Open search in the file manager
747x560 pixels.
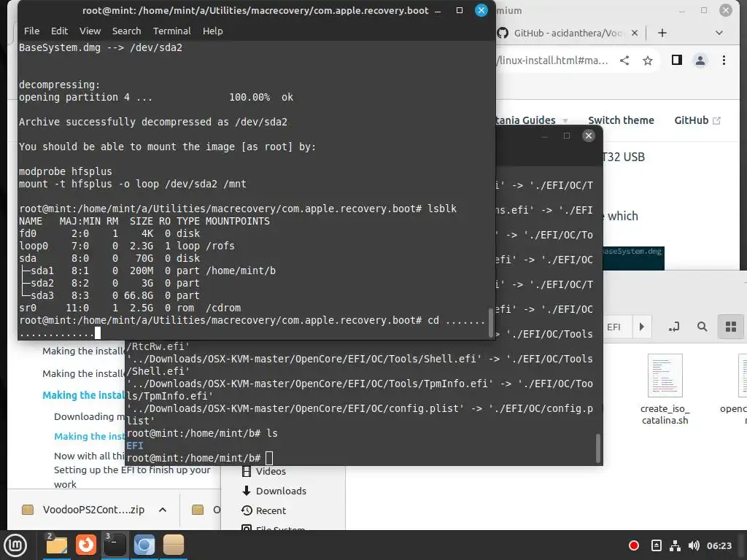pos(703,327)
